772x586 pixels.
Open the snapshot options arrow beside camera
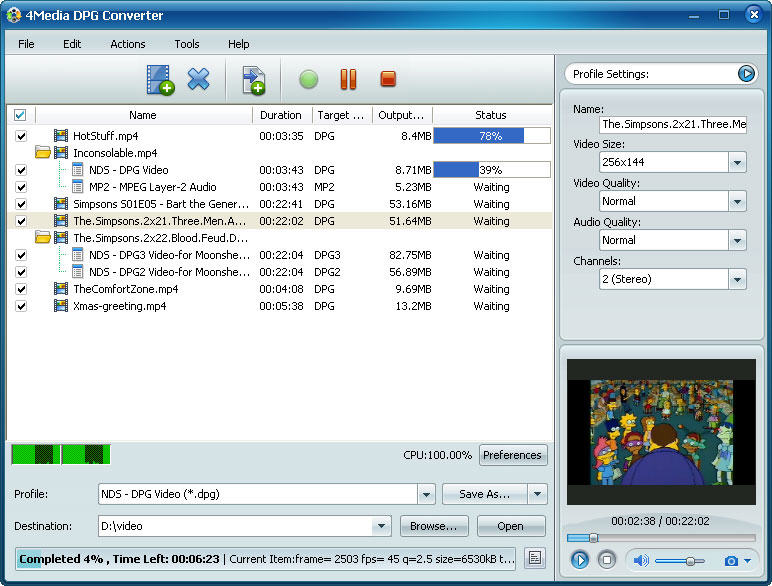pos(747,561)
